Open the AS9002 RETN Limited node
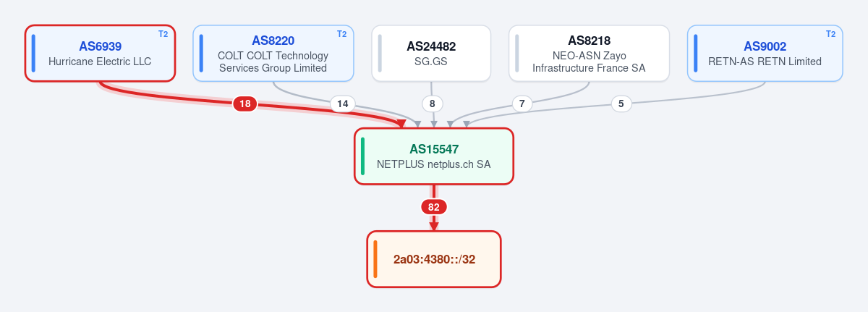This screenshot has width=868, height=312. pos(765,53)
